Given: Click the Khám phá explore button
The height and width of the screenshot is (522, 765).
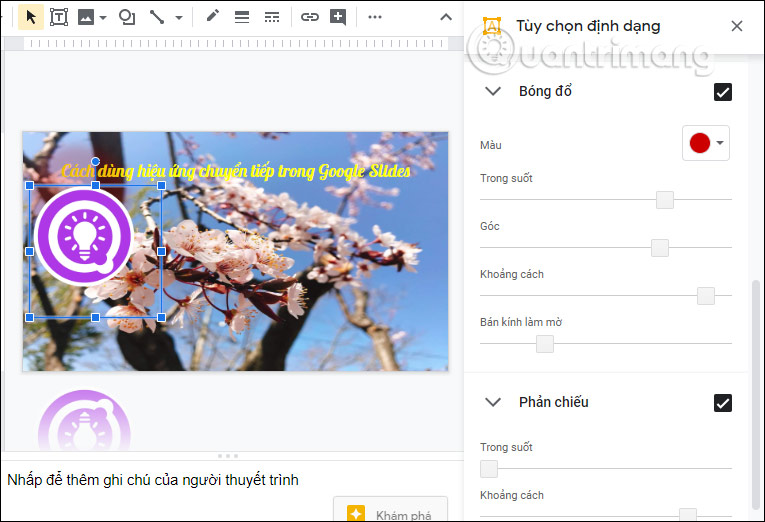Looking at the screenshot, I should [390, 510].
